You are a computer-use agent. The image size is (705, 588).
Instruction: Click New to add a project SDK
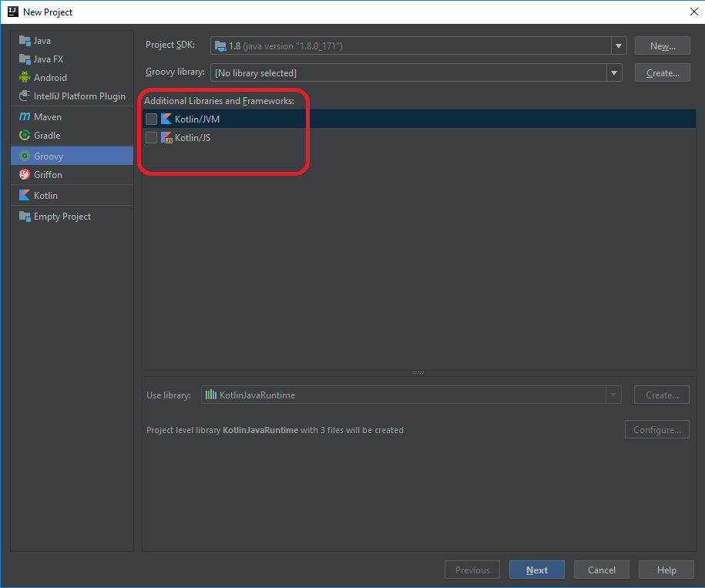(x=662, y=45)
